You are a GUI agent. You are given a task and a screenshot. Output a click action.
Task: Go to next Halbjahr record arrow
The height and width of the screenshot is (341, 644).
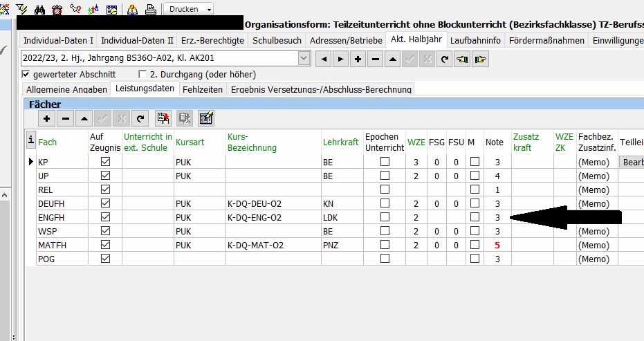(x=340, y=59)
